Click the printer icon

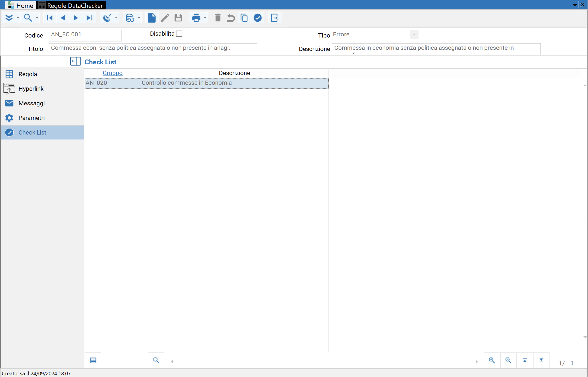pos(196,18)
